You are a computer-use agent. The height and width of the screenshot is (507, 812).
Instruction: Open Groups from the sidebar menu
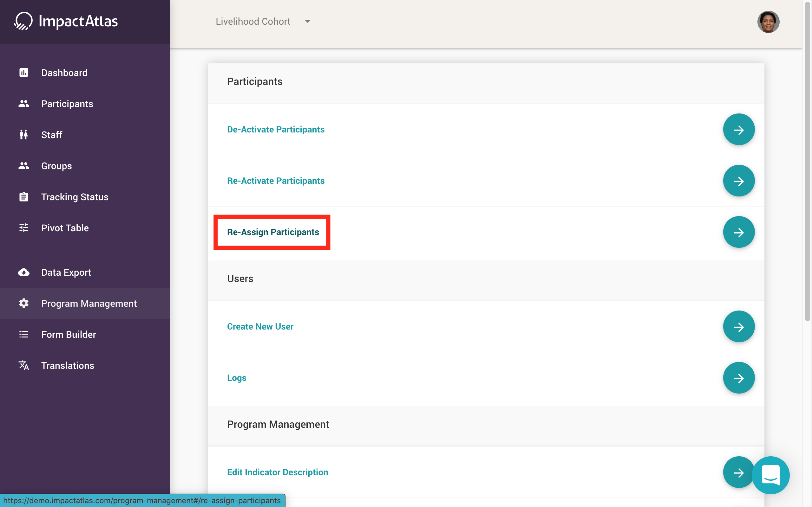(x=56, y=166)
